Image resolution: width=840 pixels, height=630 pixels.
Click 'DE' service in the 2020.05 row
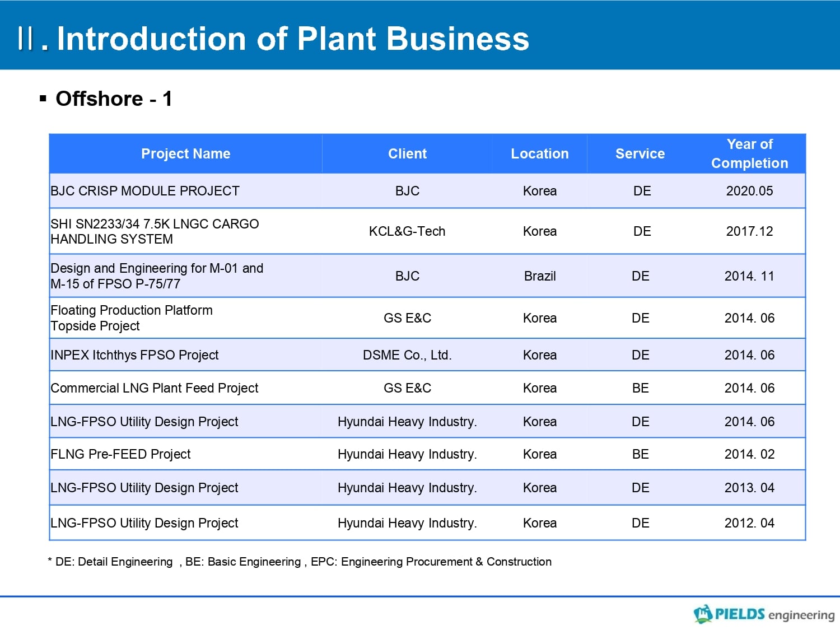pos(642,191)
